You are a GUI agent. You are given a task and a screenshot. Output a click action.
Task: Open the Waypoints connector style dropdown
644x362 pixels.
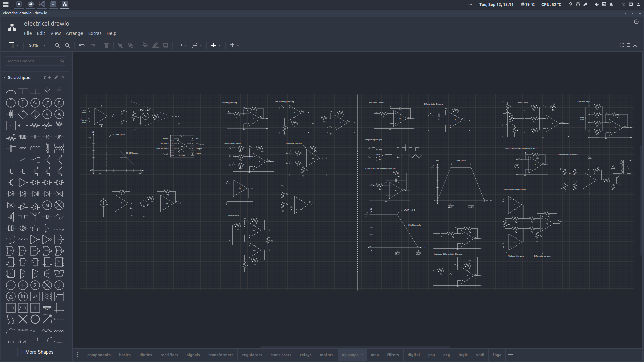point(197,45)
